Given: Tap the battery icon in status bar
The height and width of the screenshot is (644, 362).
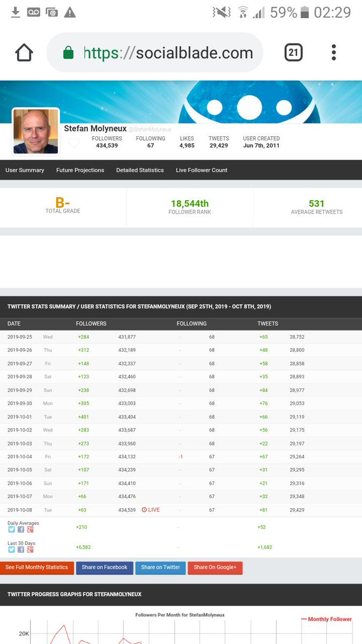Looking at the screenshot, I should click(305, 12).
